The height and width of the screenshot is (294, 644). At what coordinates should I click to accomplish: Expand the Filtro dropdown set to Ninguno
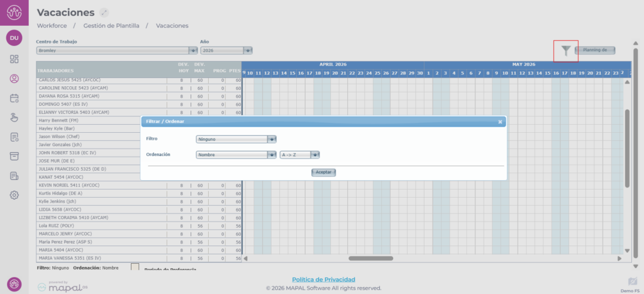point(272,140)
